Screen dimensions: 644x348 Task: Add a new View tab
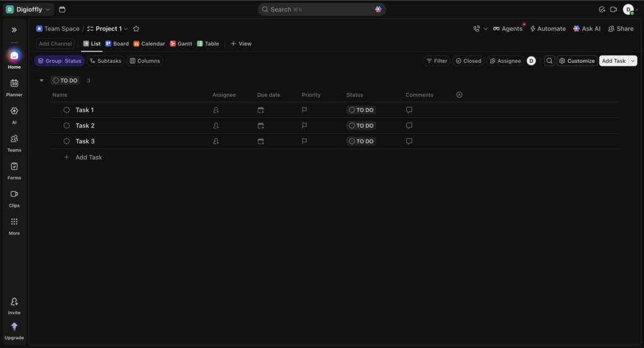(241, 43)
